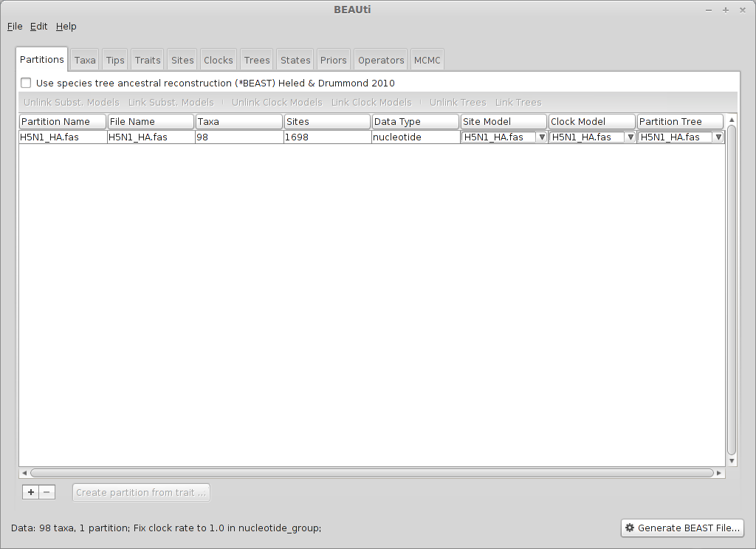756x549 pixels.
Task: Open the Edit menu
Action: [38, 27]
